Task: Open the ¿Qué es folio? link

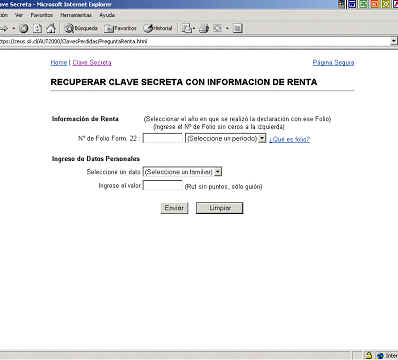Action: point(290,139)
